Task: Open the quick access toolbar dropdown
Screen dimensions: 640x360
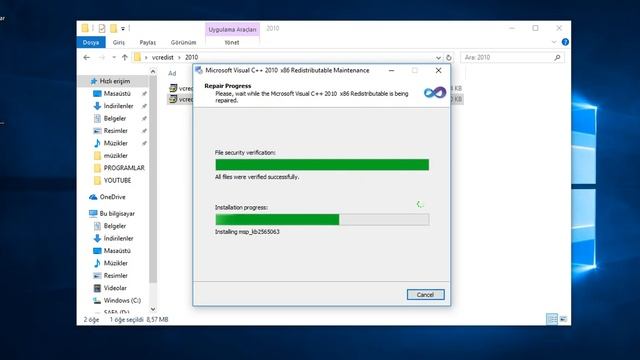Action: pyautogui.click(x=122, y=29)
